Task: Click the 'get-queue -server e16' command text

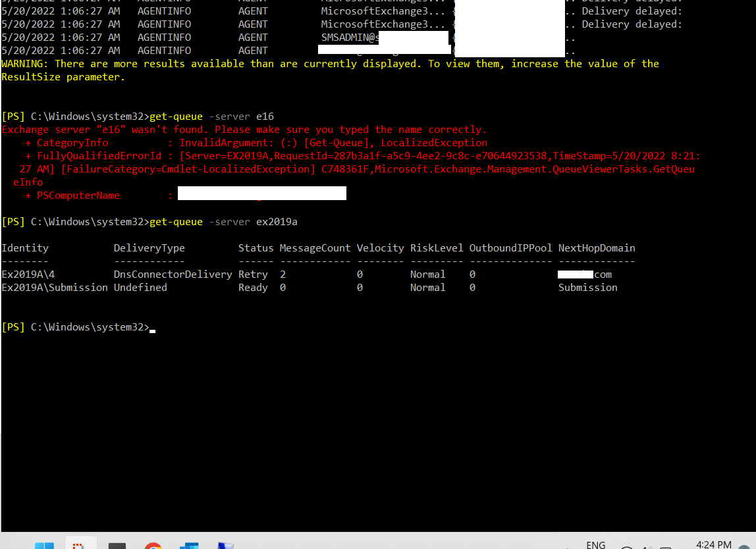Action: coord(211,117)
